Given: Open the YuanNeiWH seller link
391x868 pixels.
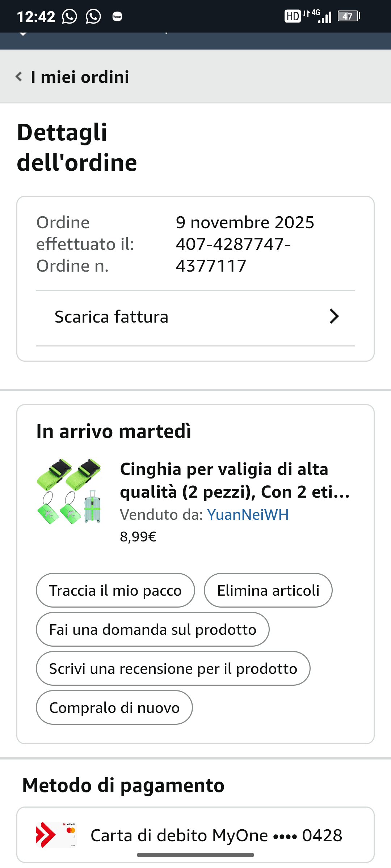Looking at the screenshot, I should pyautogui.click(x=248, y=515).
